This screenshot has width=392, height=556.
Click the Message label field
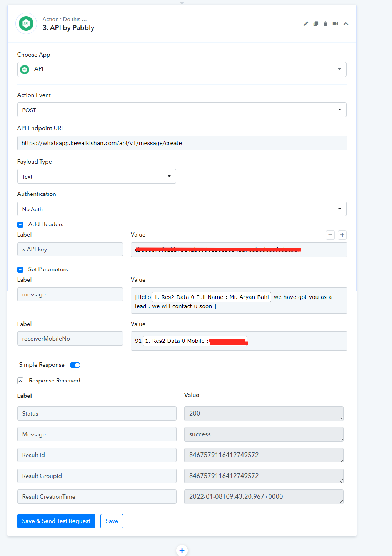(97, 434)
